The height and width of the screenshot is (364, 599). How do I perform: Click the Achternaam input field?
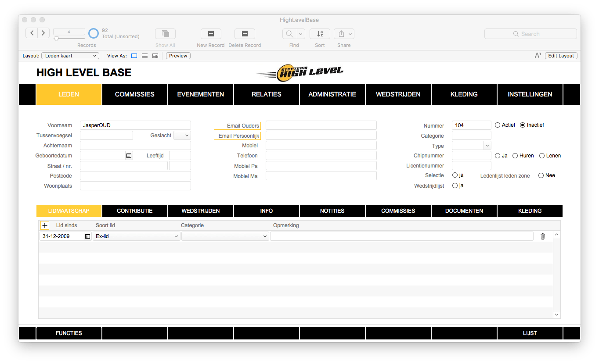click(135, 146)
